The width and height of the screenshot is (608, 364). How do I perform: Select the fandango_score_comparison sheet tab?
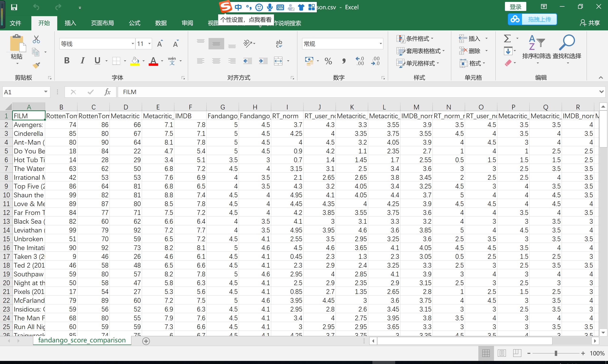coord(82,340)
